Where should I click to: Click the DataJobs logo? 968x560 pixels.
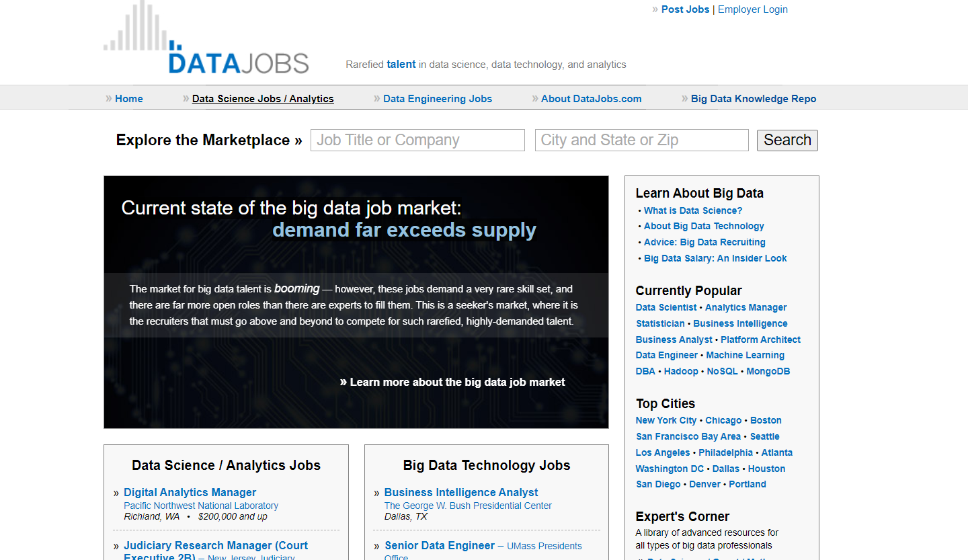pos(206,37)
